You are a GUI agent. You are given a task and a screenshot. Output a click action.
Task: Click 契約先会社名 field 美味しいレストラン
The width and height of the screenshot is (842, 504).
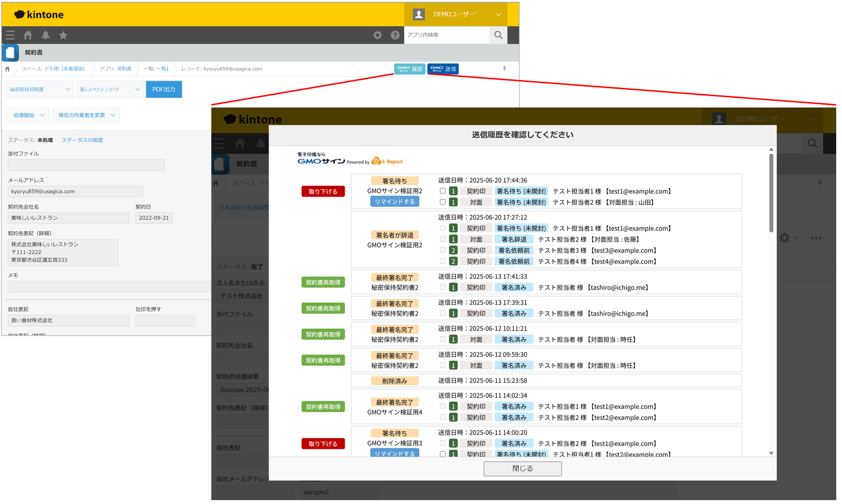tap(69, 218)
